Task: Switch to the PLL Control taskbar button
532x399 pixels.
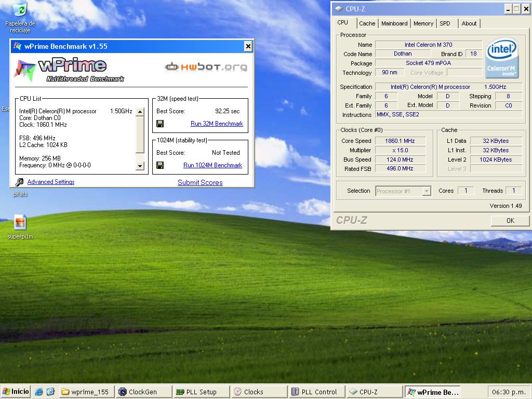Action: [x=316, y=392]
